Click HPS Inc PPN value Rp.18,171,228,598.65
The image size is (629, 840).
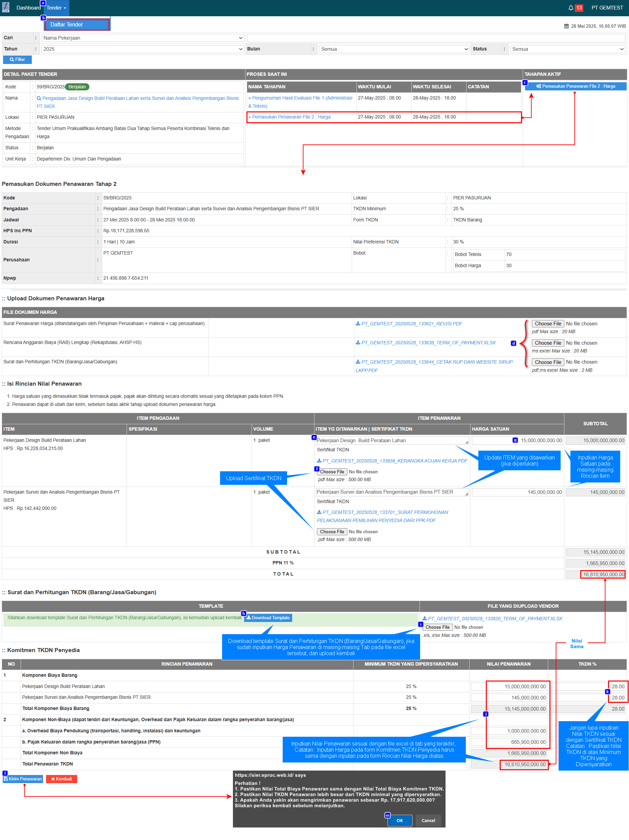(126, 231)
